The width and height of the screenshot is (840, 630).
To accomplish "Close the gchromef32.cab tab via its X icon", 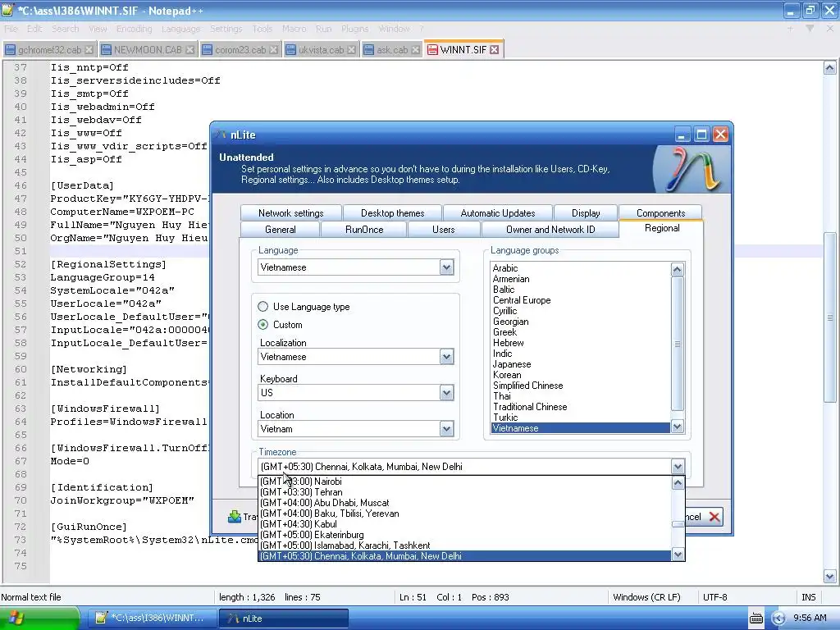I will 89,50.
